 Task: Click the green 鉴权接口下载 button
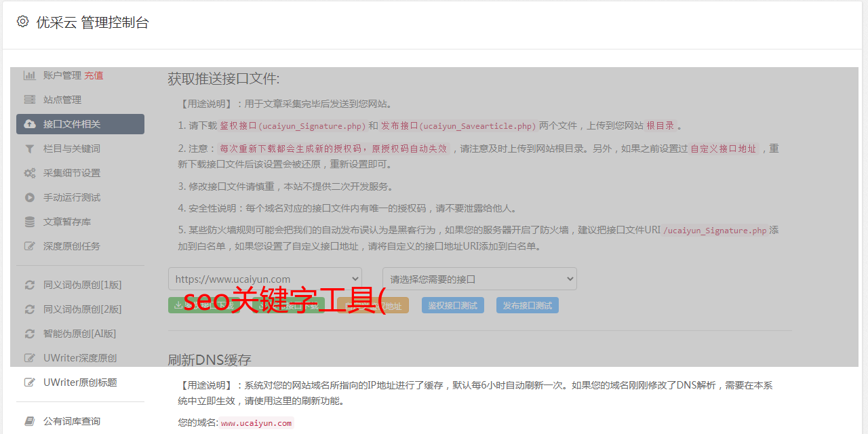click(204, 305)
